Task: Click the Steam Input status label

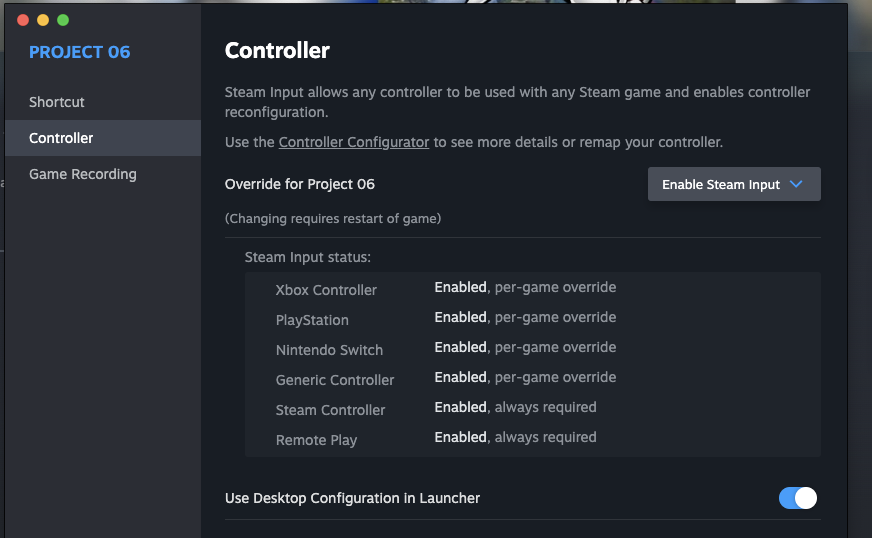Action: click(x=308, y=257)
